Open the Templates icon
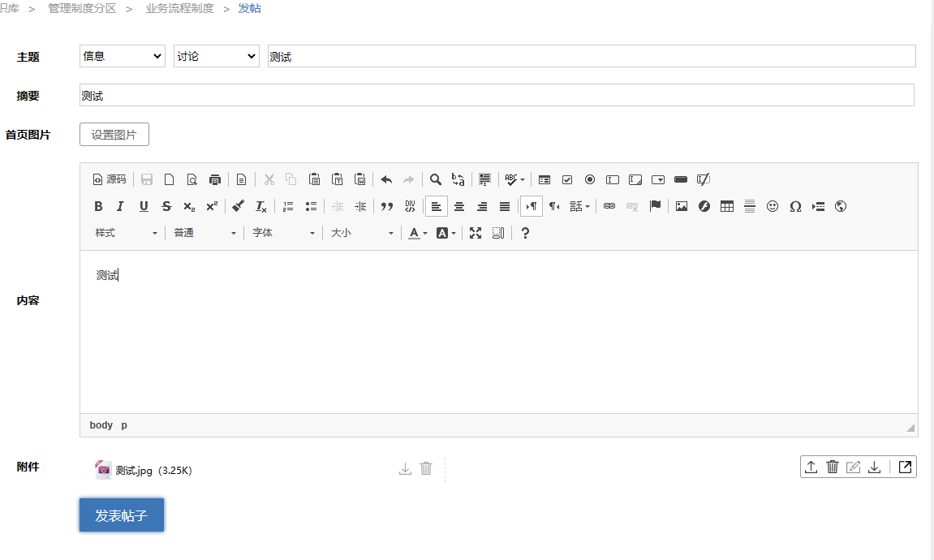The height and width of the screenshot is (560, 934). (241, 179)
